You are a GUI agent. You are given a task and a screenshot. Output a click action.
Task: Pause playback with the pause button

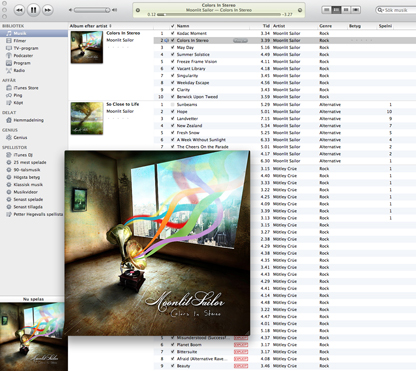pos(33,10)
